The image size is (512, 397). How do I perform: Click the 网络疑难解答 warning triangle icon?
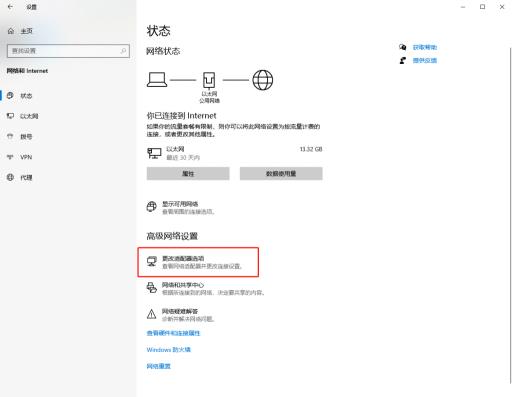(152, 314)
